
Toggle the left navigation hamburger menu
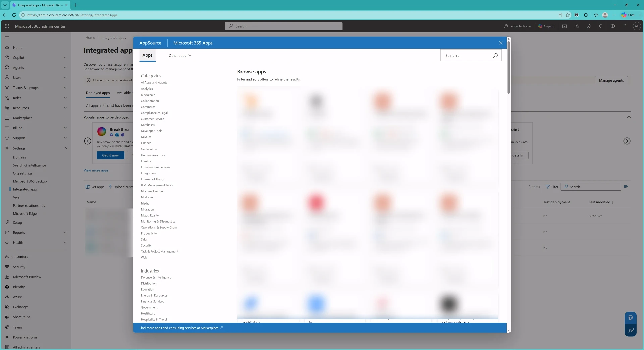(7, 37)
